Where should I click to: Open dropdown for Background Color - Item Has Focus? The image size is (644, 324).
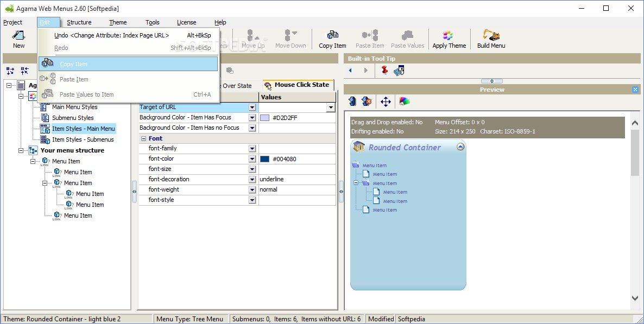(x=252, y=117)
